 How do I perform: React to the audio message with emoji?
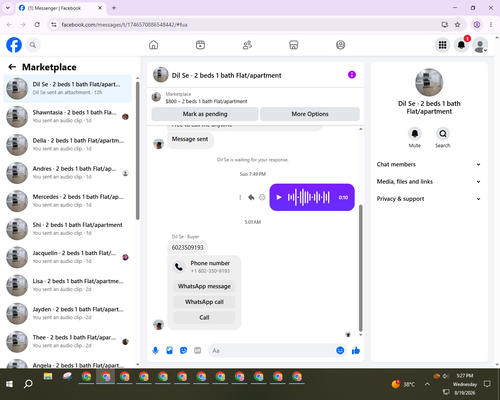pos(262,197)
